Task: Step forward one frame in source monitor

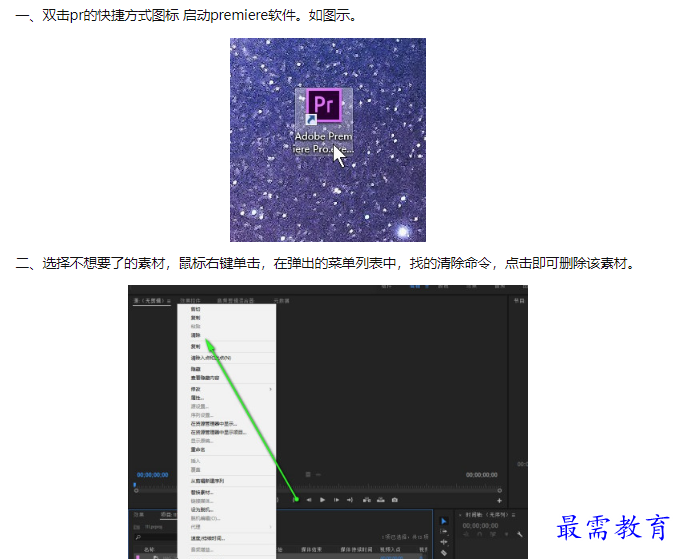Action: pyautogui.click(x=336, y=500)
